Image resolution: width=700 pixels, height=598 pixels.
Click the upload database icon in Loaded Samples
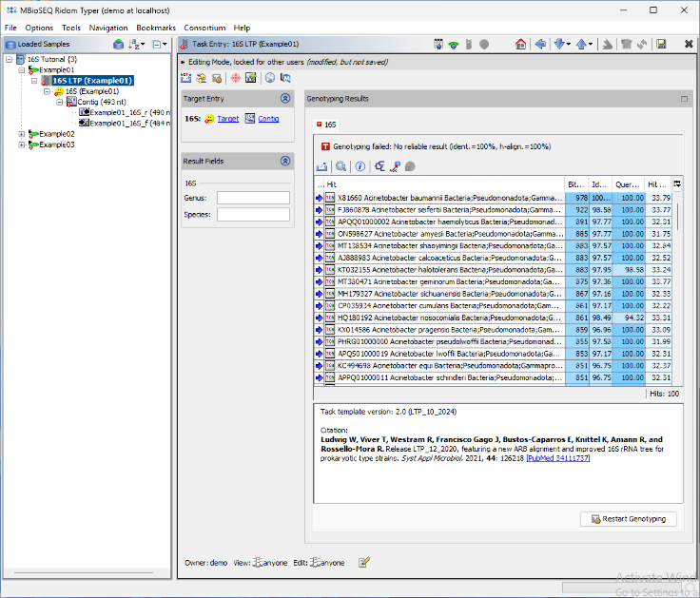click(x=118, y=44)
